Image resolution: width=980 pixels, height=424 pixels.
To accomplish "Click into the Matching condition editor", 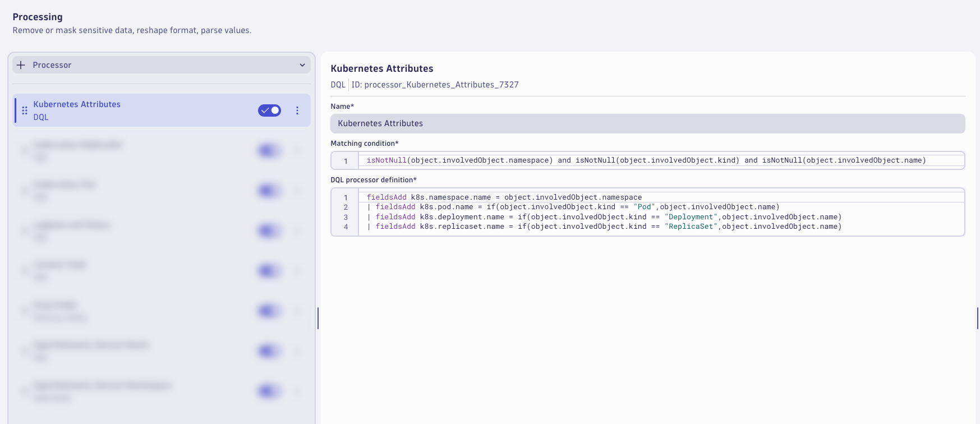I will [x=648, y=160].
